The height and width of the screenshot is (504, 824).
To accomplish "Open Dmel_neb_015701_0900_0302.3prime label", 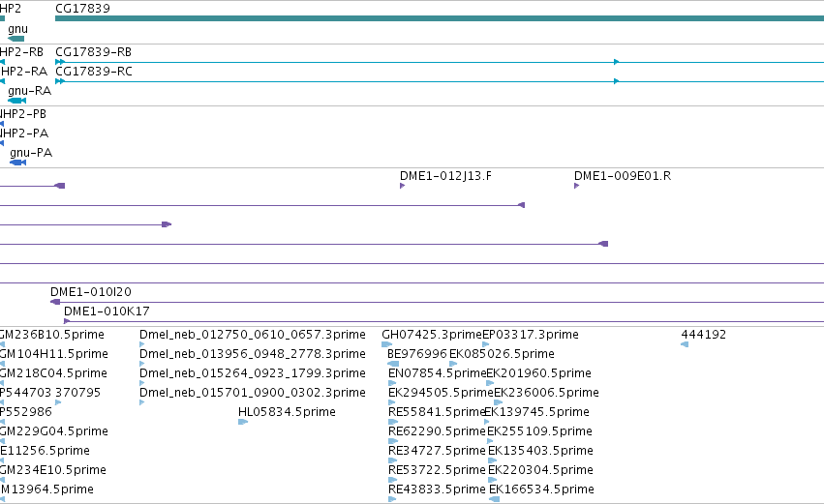I will point(253,393).
